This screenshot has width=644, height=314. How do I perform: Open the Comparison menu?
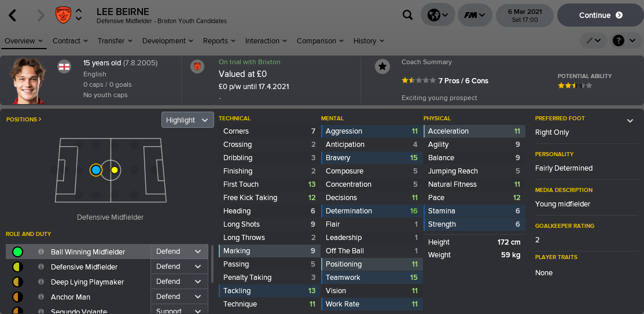[320, 41]
